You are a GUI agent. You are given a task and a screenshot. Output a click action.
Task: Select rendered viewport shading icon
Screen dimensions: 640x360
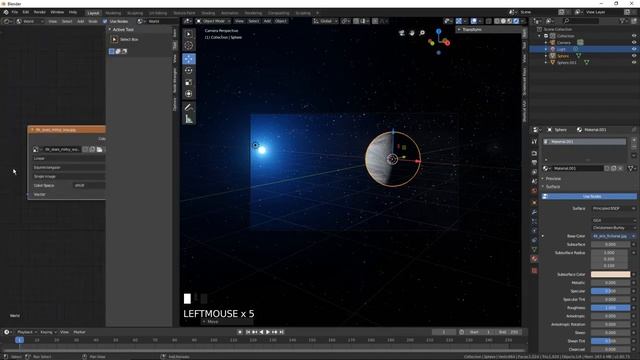pyautogui.click(x=516, y=21)
